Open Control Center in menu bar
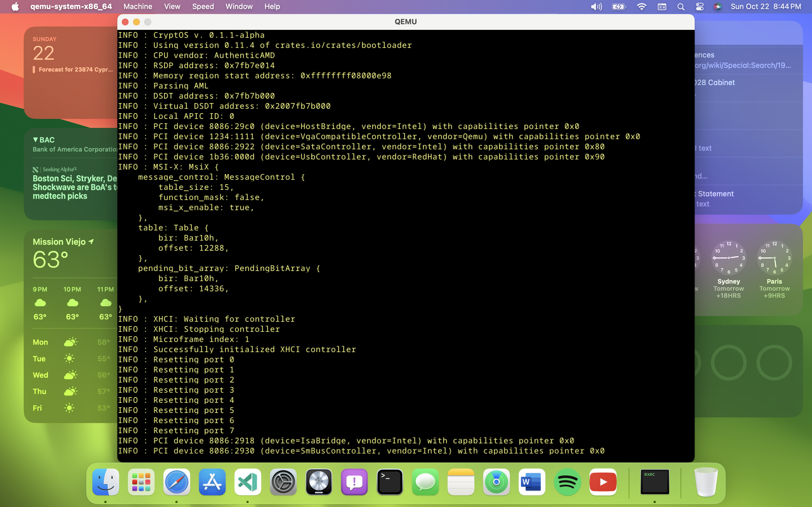This screenshot has width=812, height=507. [700, 7]
